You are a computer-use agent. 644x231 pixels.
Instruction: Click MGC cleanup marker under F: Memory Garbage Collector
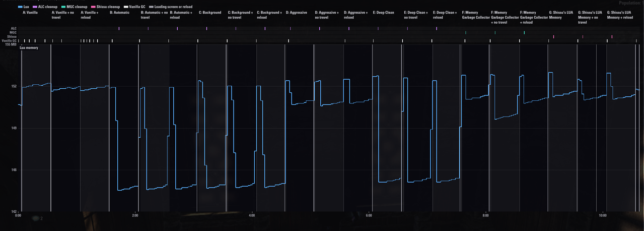click(x=466, y=32)
